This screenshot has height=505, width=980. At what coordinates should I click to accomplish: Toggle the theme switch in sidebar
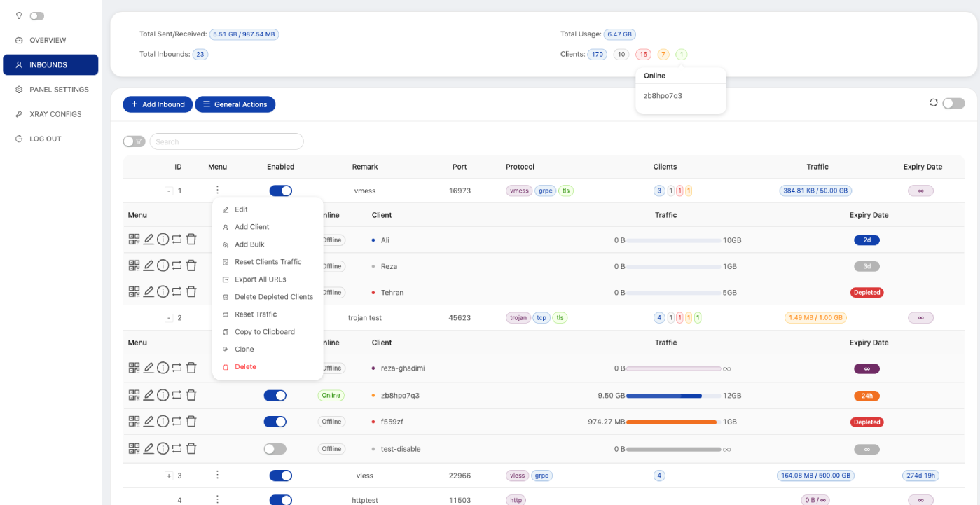[x=36, y=15]
